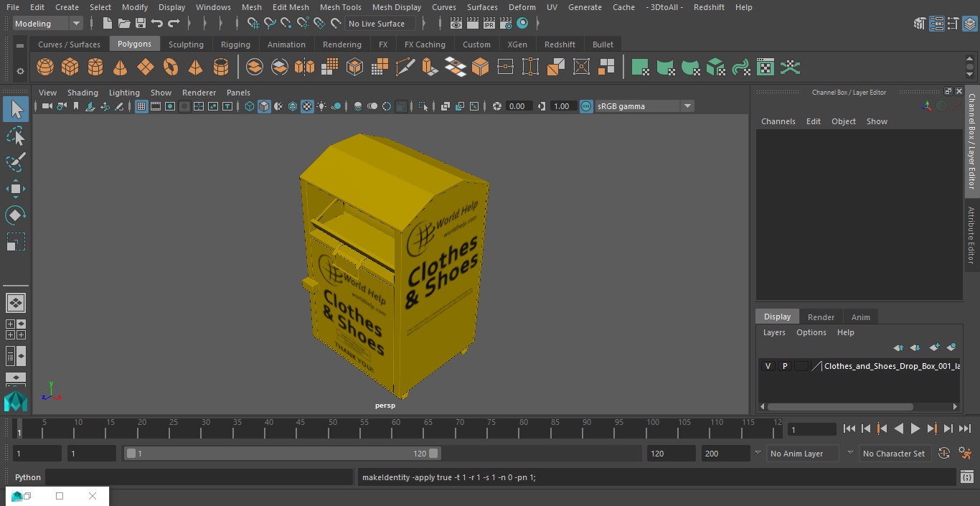Click the viewport gamma value field 1.00
Image resolution: width=980 pixels, height=506 pixels.
pos(562,106)
